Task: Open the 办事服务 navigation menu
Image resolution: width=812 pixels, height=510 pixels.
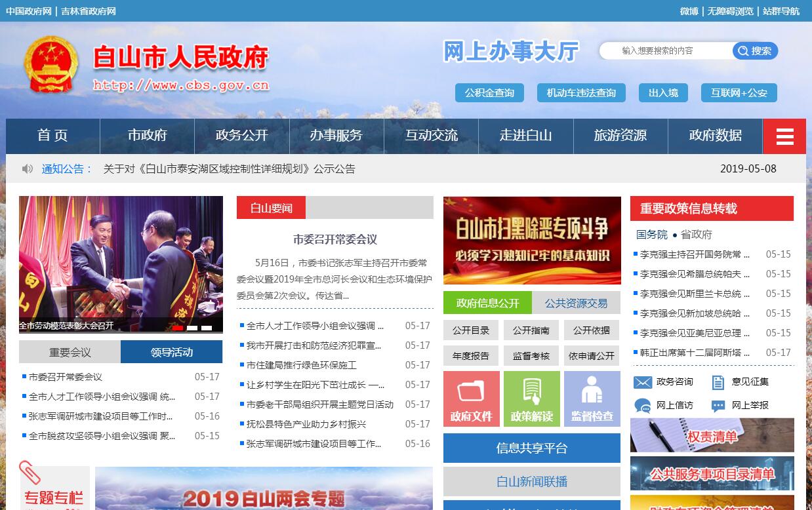Action: [336, 136]
